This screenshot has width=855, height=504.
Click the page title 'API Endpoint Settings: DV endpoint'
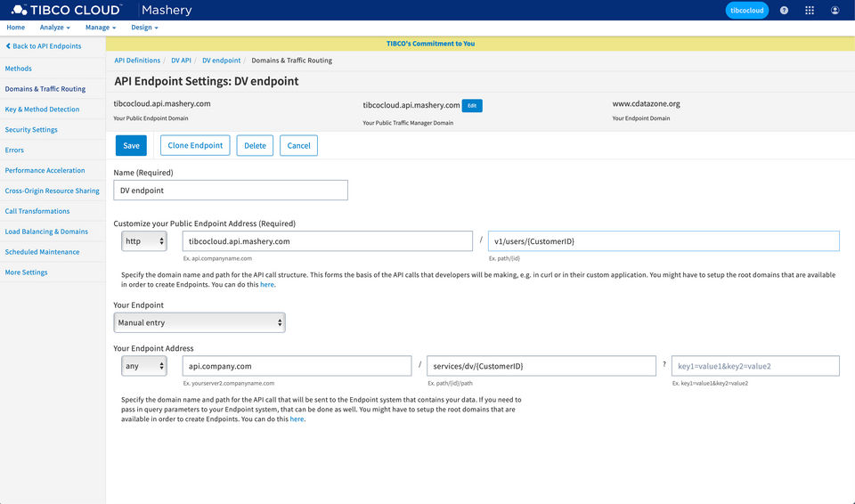pos(206,81)
